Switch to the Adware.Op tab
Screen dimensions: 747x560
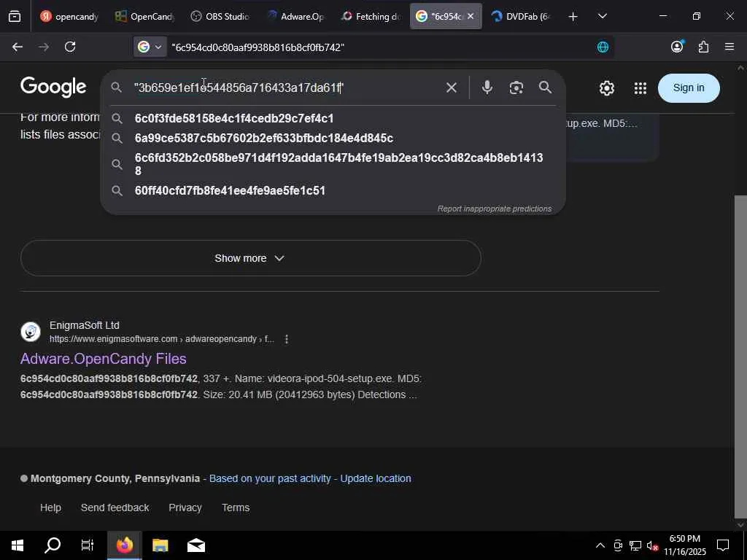pos(295,17)
